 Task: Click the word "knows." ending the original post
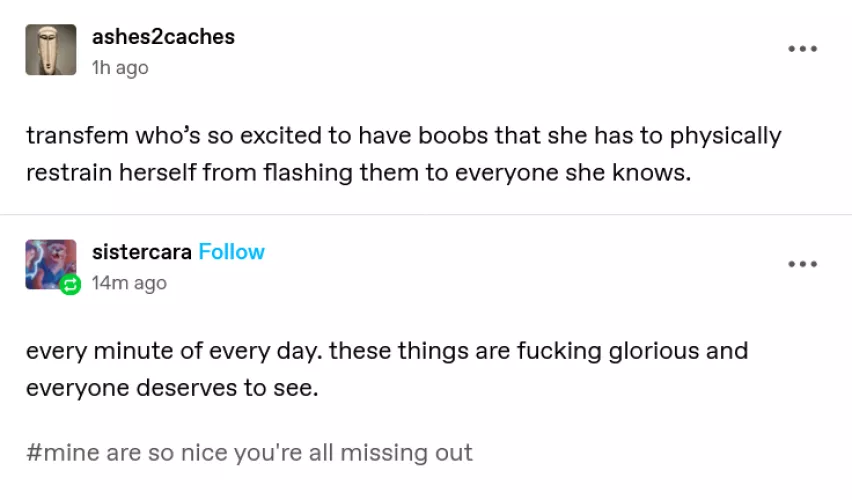point(655,172)
